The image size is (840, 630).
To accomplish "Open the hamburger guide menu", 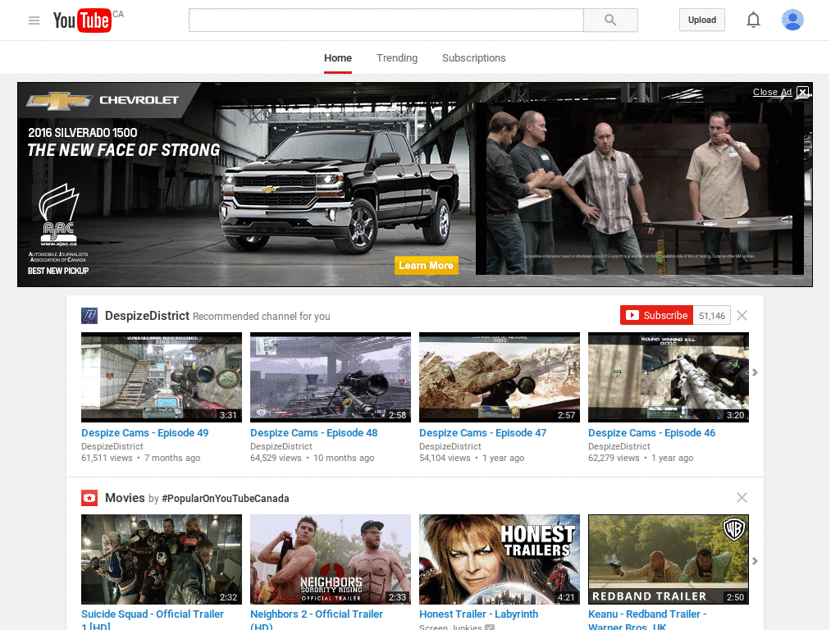I will point(34,21).
